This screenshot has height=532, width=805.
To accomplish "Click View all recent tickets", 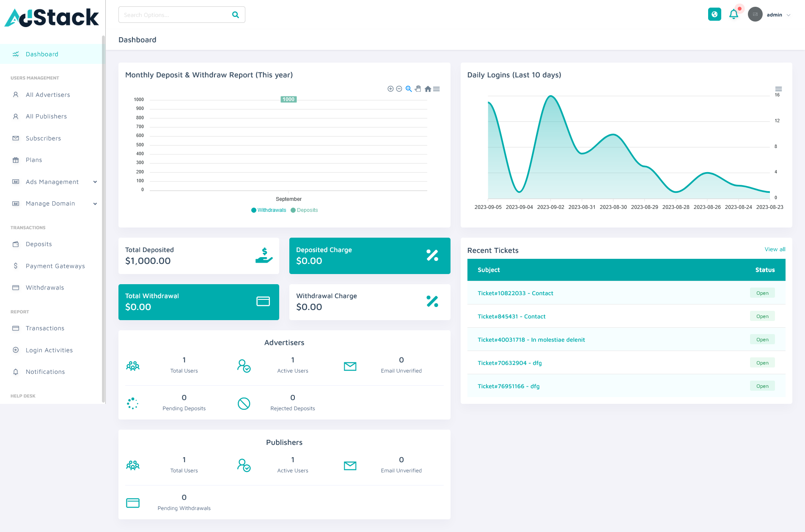I will point(774,249).
